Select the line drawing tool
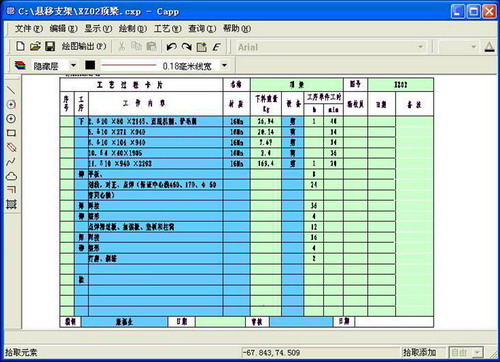500x362 pixels. [11, 90]
